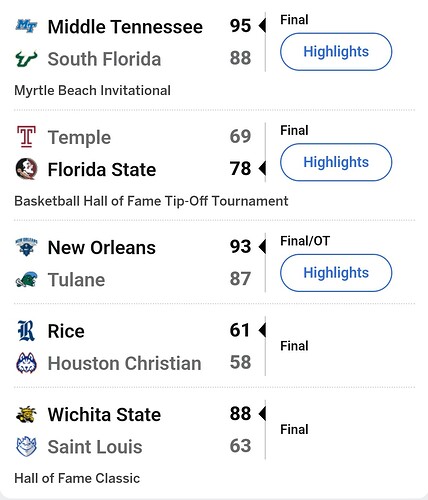
Task: Watch Highlights for Temple vs Florida State
Action: (x=336, y=162)
